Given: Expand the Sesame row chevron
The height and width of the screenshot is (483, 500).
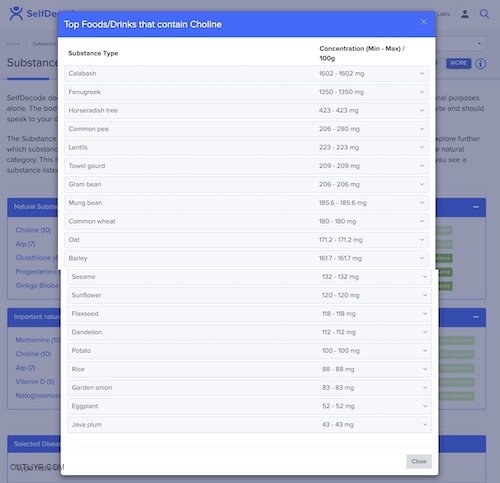Looking at the screenshot, I should point(425,277).
